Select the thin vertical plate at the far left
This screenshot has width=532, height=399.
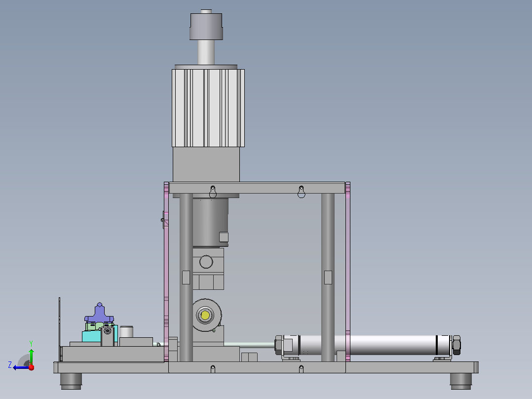pyautogui.click(x=59, y=329)
